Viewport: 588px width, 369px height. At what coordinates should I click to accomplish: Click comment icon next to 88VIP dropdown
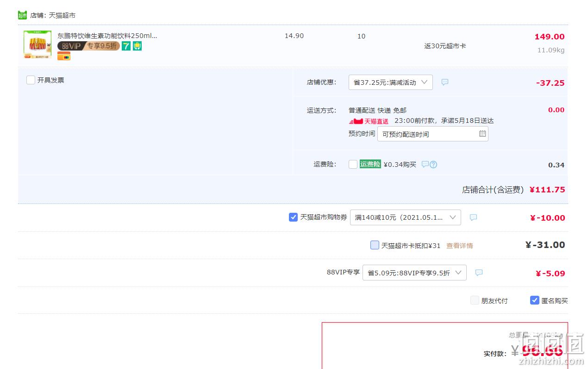pyautogui.click(x=479, y=273)
